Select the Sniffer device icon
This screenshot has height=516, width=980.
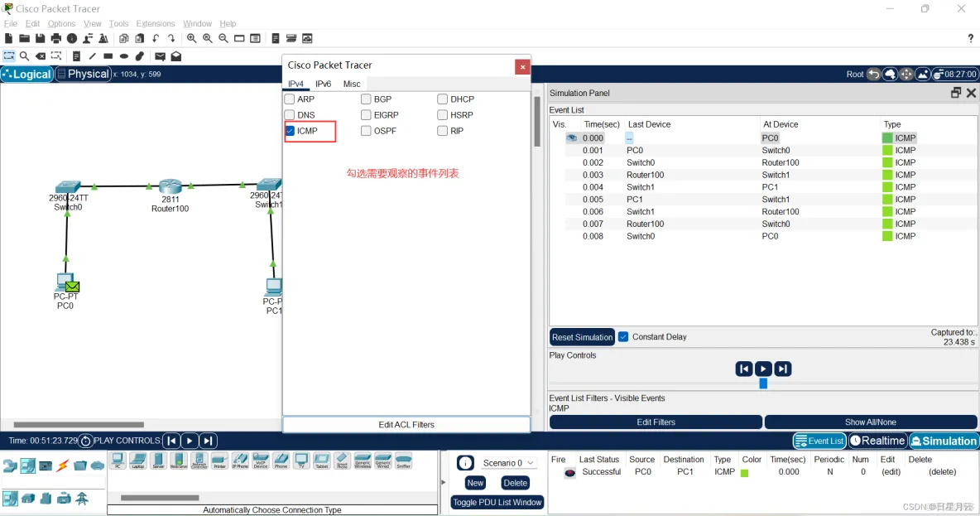pyautogui.click(x=404, y=461)
